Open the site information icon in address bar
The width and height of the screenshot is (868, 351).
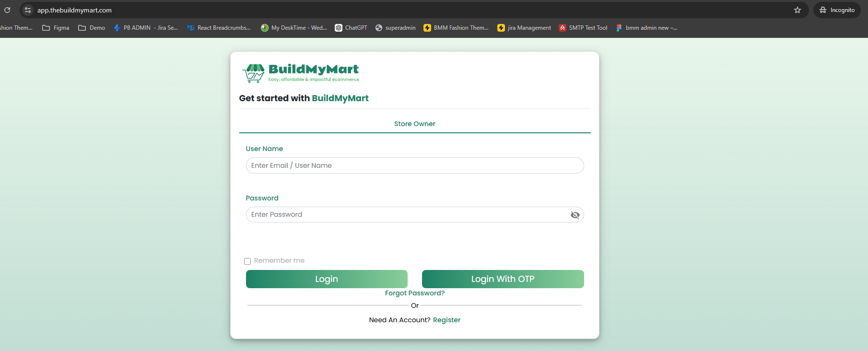click(28, 10)
